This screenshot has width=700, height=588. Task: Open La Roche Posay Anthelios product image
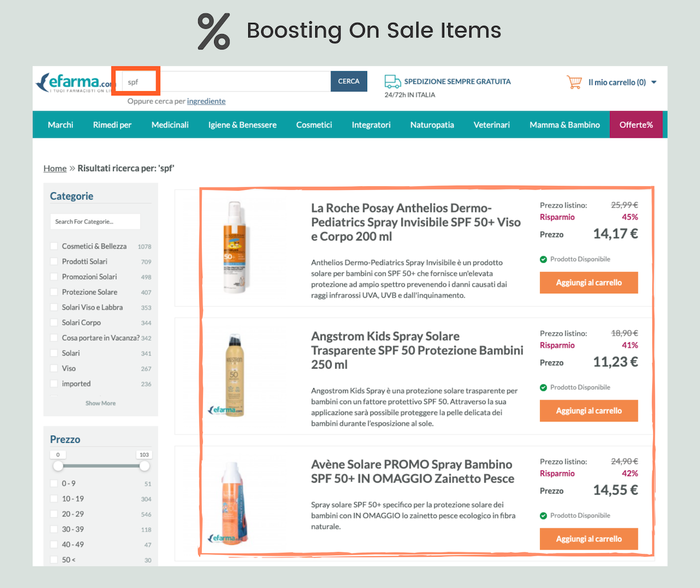coord(235,247)
